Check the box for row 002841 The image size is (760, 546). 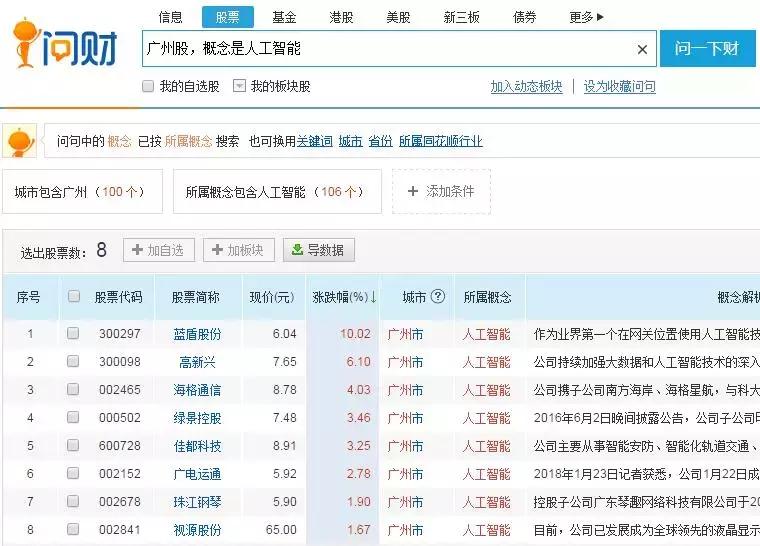coord(73,529)
